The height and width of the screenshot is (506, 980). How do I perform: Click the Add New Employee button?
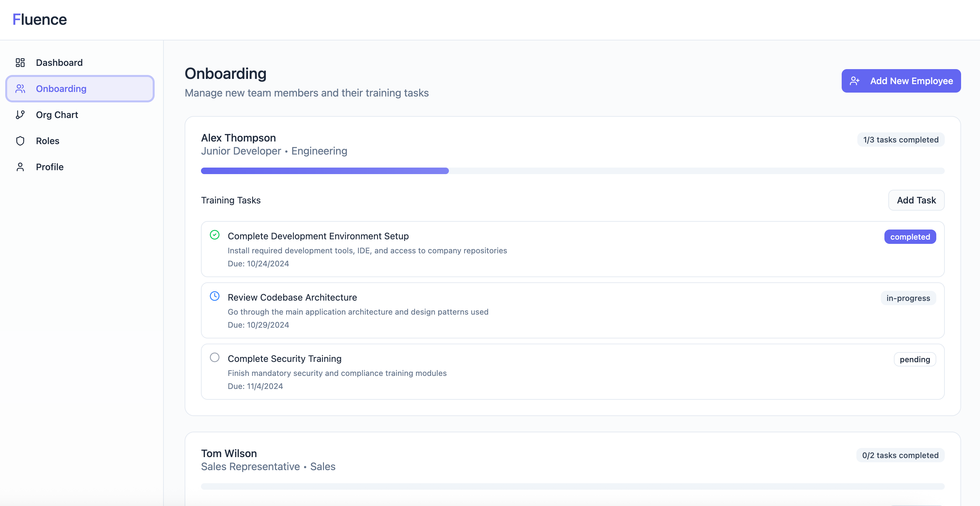(x=901, y=81)
